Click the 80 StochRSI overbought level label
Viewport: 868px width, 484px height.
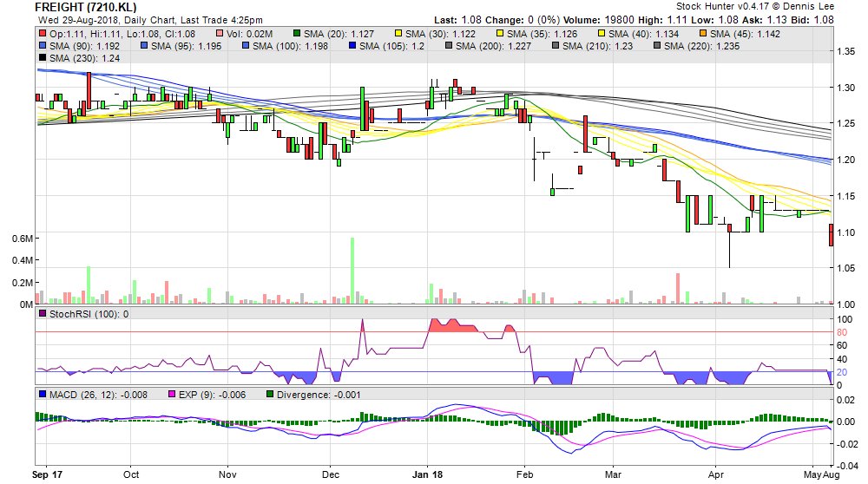[x=841, y=332]
